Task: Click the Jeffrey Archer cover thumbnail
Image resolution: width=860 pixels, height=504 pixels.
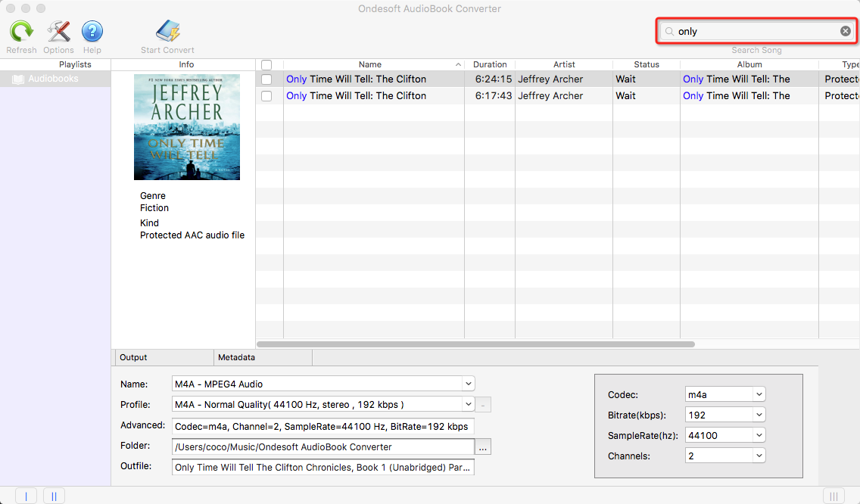Action: pos(187,127)
